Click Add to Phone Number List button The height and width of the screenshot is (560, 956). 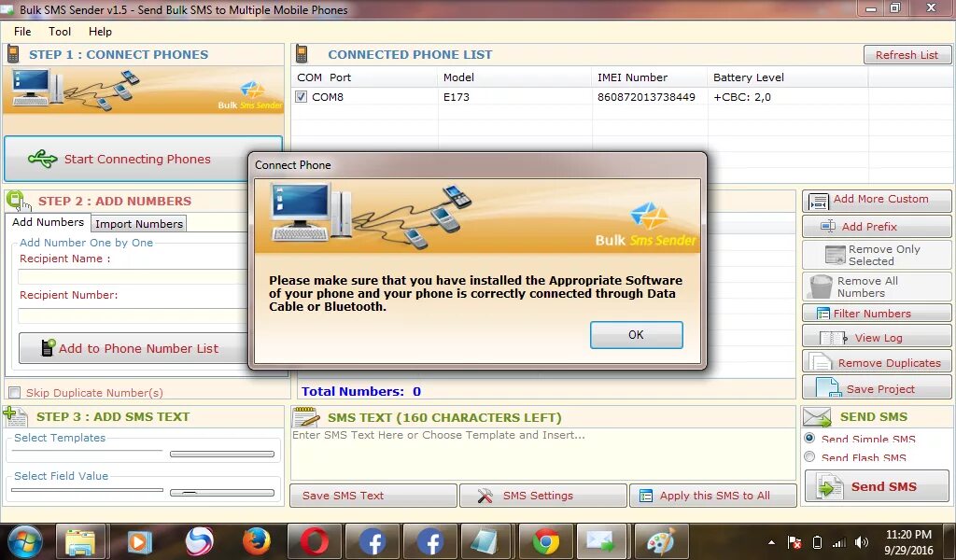pos(133,348)
